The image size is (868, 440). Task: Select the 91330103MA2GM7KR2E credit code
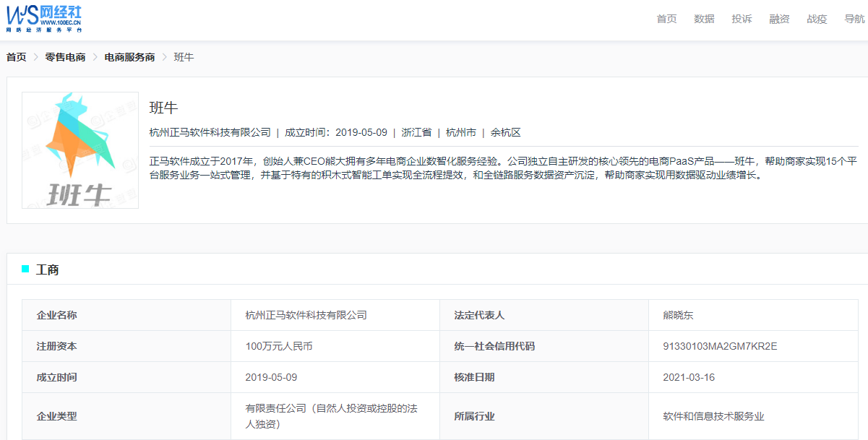tap(720, 346)
